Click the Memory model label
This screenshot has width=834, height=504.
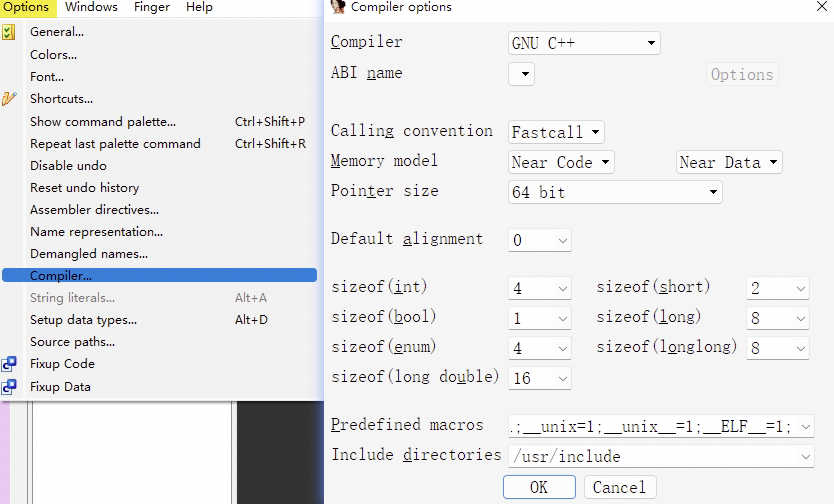(x=384, y=161)
